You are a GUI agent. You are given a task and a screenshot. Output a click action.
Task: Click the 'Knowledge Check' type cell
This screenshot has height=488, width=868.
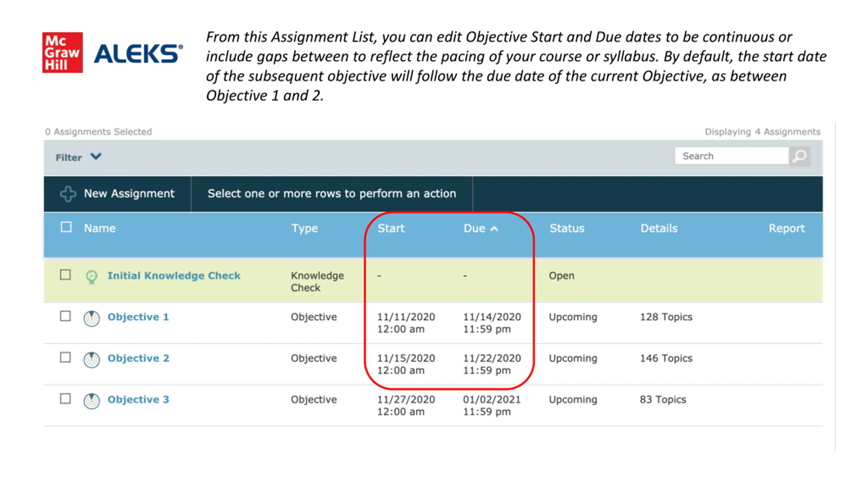317,282
